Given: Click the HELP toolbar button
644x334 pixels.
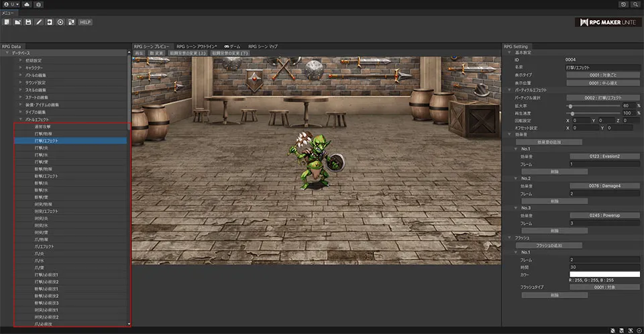Looking at the screenshot, I should pos(85,22).
